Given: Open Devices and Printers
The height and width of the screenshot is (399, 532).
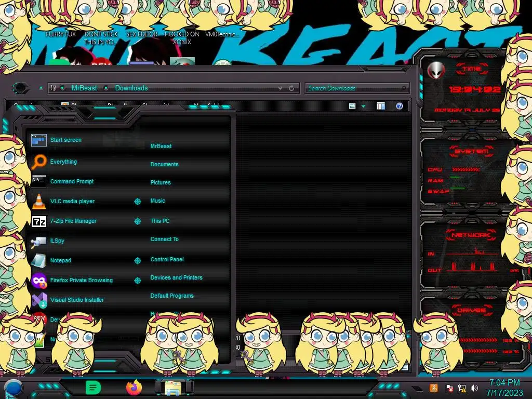Looking at the screenshot, I should (x=176, y=277).
